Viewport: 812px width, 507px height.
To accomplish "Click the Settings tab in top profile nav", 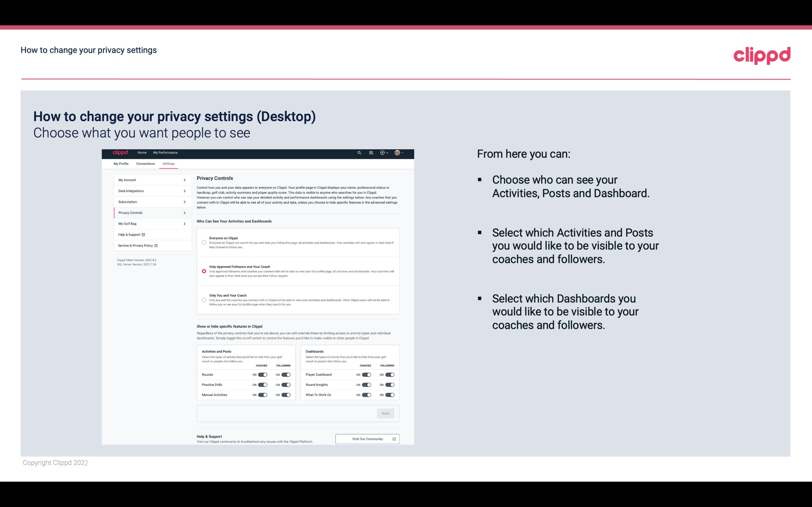I will pos(169,163).
